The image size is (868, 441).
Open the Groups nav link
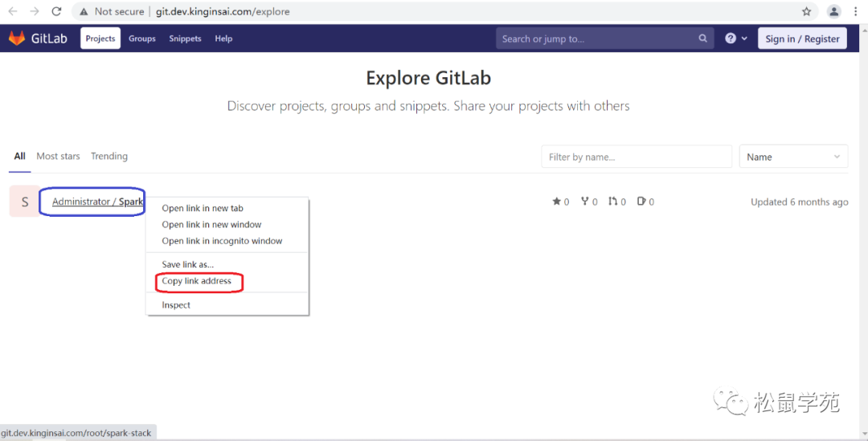tap(142, 39)
